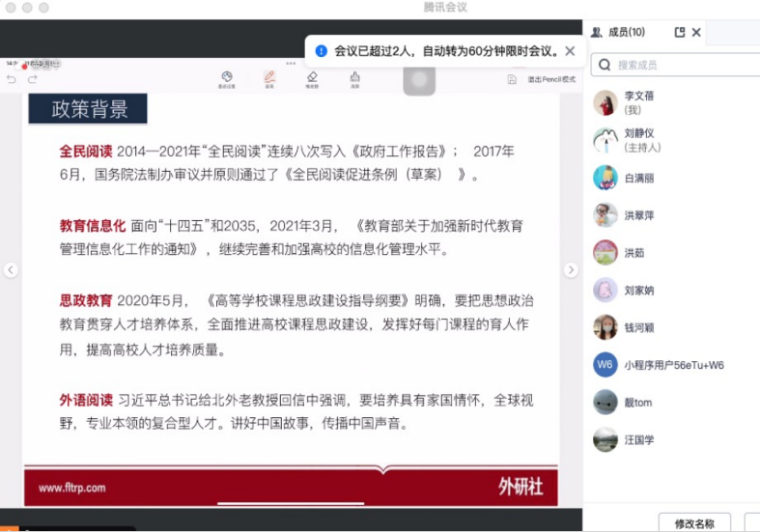This screenshot has width=760, height=532.
Task: Select member 李文蓓 in the list
Action: coord(637,102)
